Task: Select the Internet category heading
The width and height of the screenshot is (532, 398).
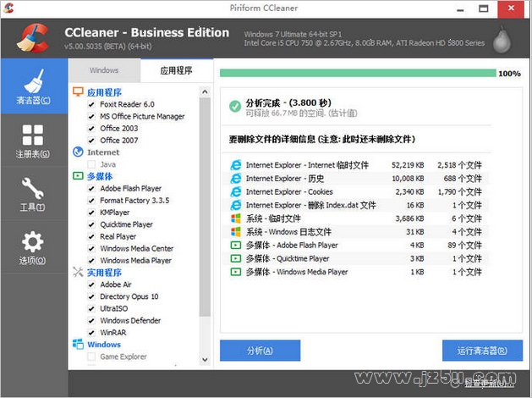Action: pyautogui.click(x=103, y=152)
